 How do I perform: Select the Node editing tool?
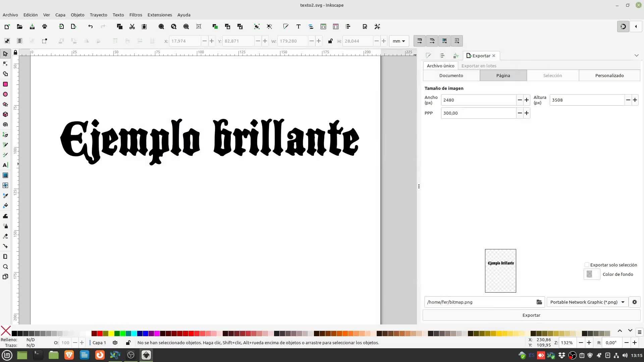click(x=5, y=64)
